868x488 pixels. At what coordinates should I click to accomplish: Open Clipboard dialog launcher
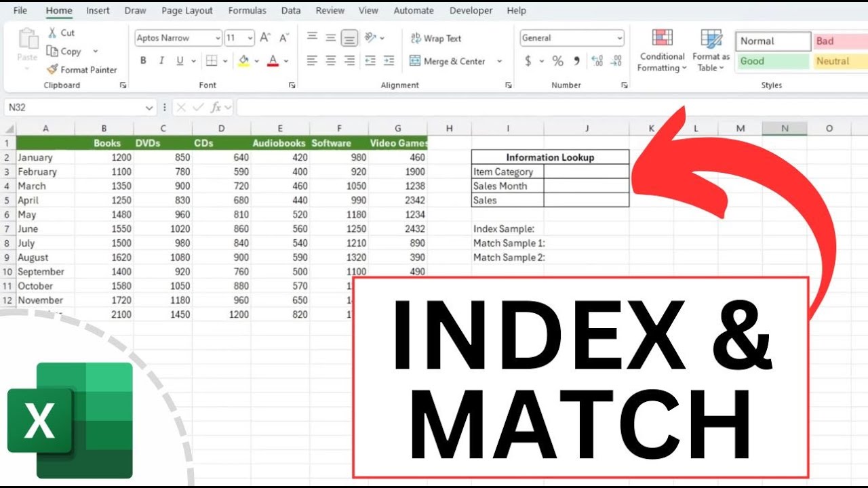pos(123,85)
